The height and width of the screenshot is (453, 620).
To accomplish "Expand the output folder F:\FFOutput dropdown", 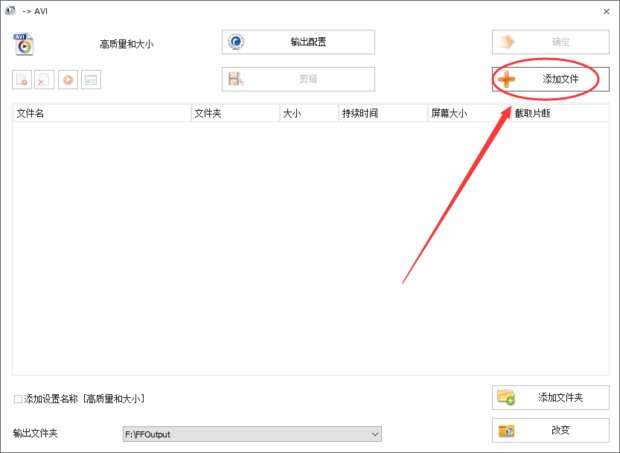I will coord(374,434).
